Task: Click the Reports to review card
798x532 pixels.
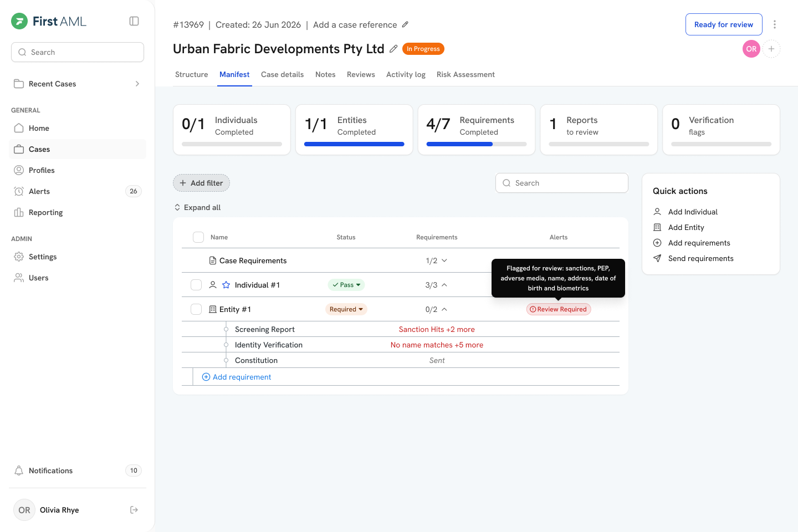Action: point(599,130)
